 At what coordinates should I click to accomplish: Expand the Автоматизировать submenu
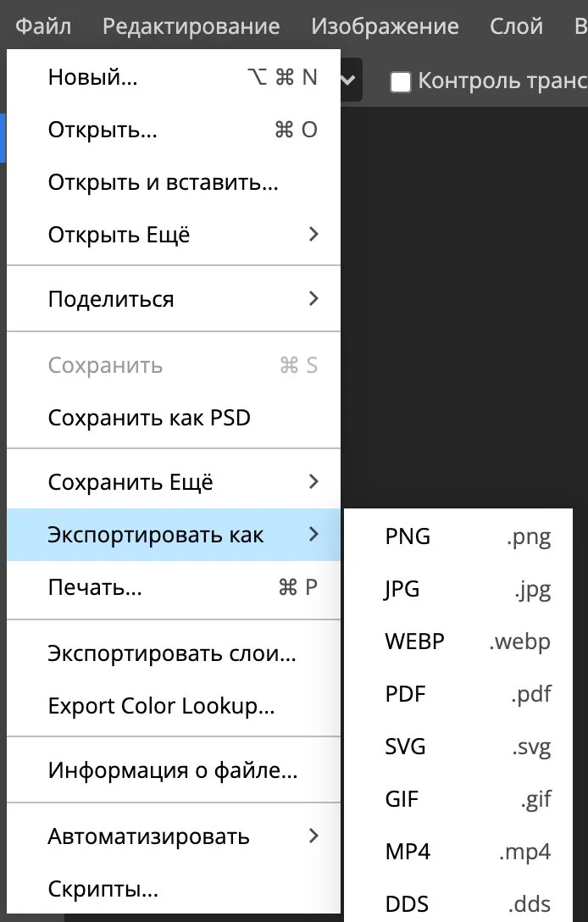coord(174,836)
